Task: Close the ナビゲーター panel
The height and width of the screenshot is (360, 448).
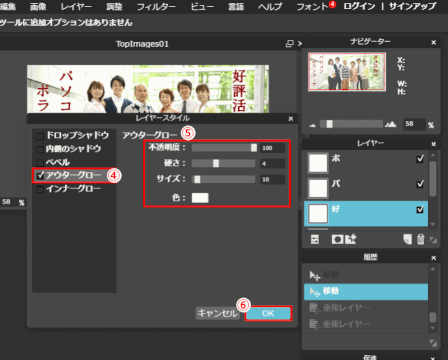Action: pyautogui.click(x=433, y=42)
